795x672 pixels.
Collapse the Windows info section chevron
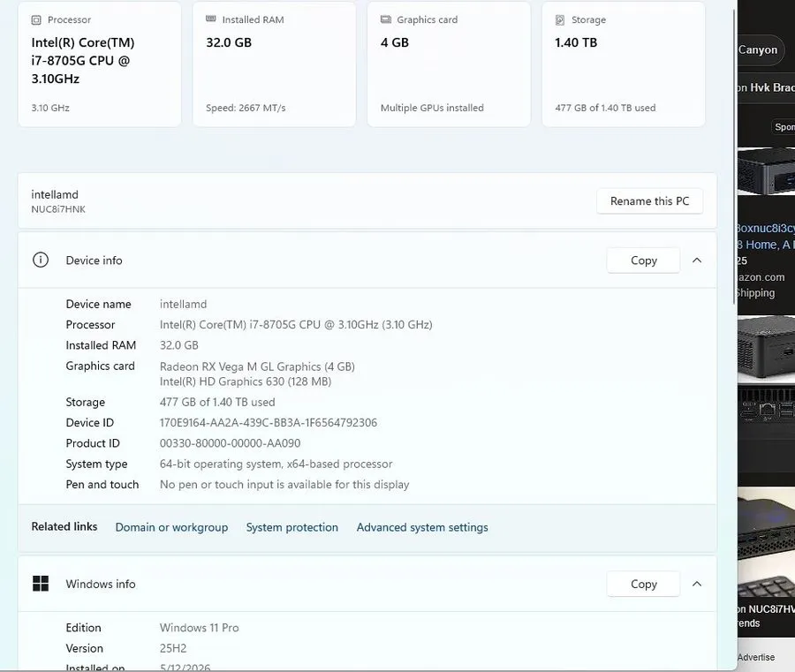pyautogui.click(x=697, y=584)
